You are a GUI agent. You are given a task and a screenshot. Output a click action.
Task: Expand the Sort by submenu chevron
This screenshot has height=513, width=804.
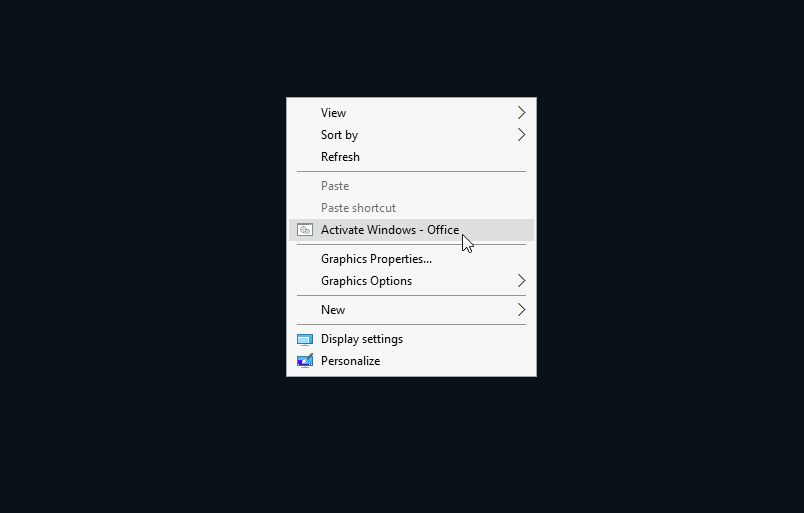(x=521, y=134)
